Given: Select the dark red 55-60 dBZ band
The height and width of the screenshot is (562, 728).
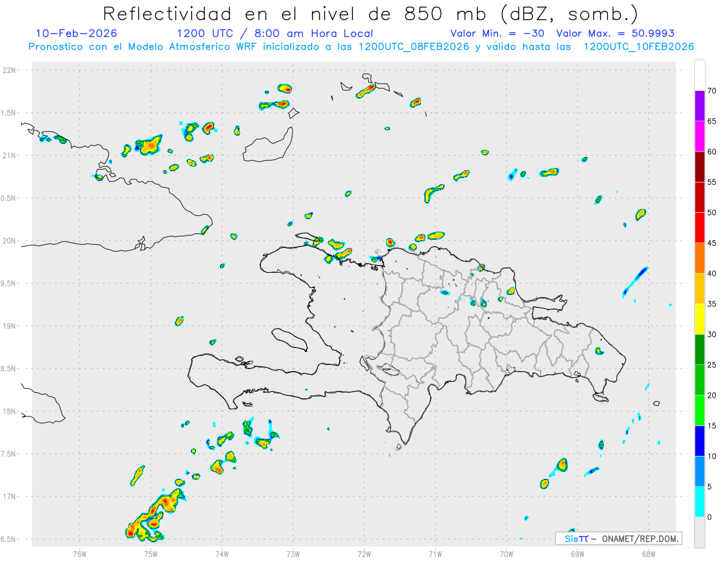Looking at the screenshot, I should click(699, 167).
